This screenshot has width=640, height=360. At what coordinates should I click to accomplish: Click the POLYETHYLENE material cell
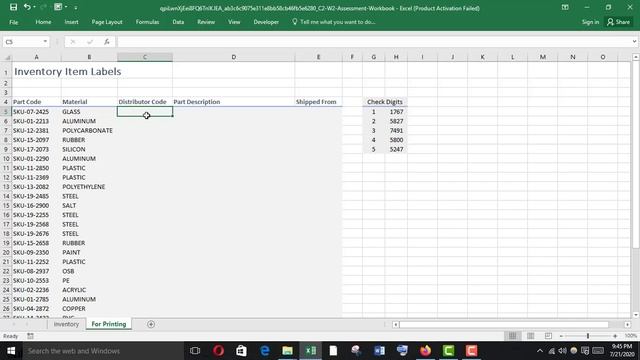coord(89,187)
